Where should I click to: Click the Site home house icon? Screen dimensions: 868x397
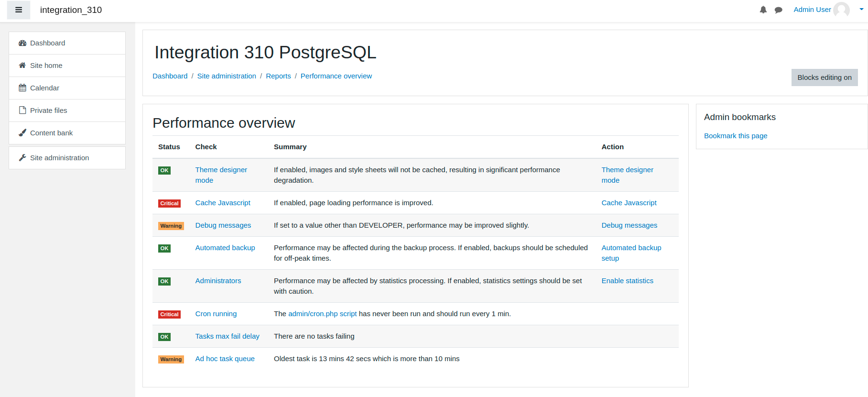[x=22, y=66]
